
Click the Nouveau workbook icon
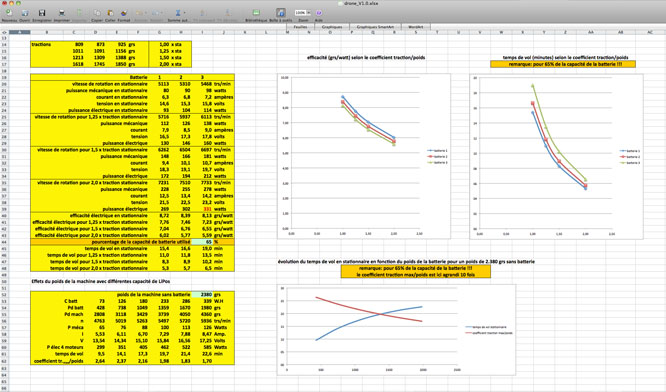tap(8, 13)
